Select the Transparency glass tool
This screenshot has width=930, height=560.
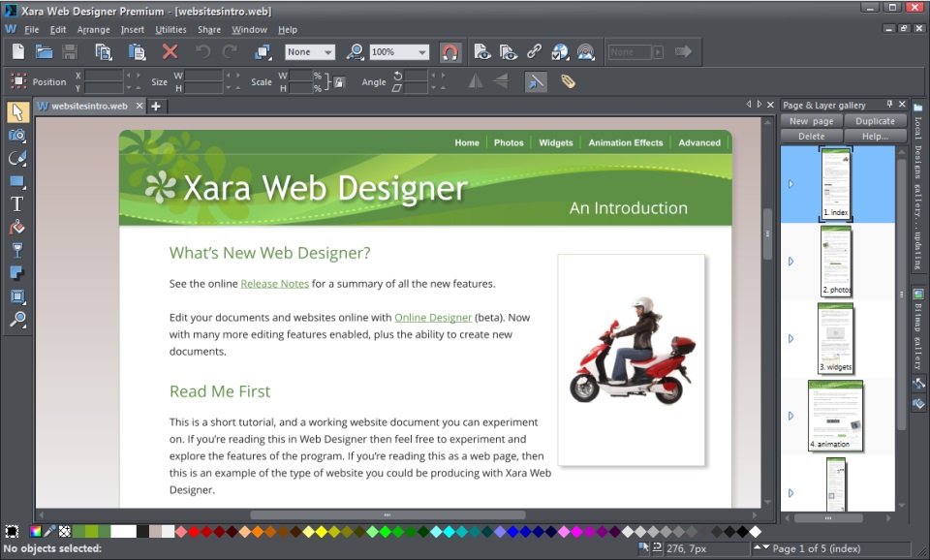click(17, 251)
